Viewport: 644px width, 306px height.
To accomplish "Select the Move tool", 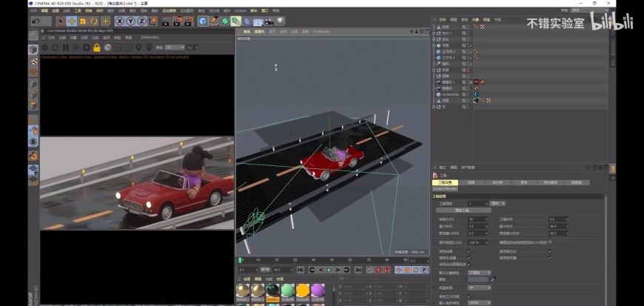I will tap(72, 21).
